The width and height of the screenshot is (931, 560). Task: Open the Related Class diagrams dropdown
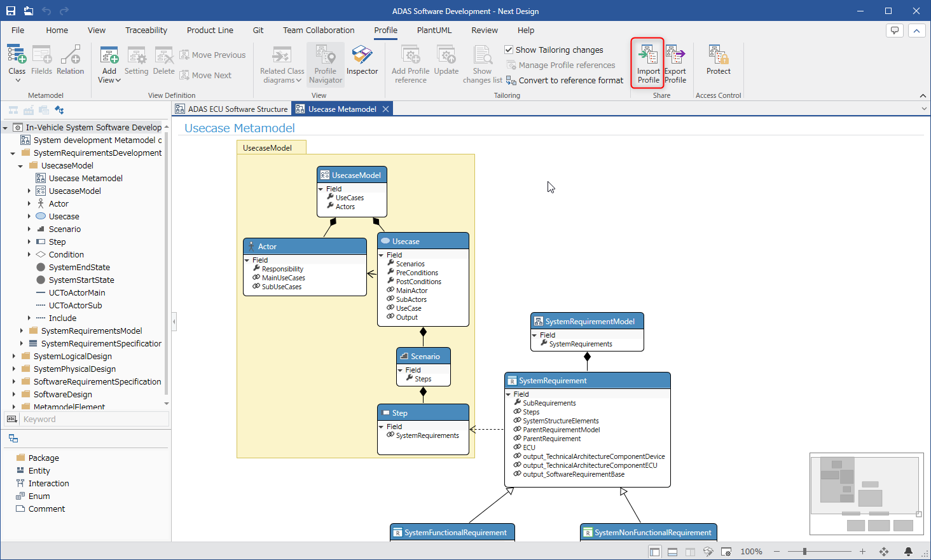pos(282,64)
